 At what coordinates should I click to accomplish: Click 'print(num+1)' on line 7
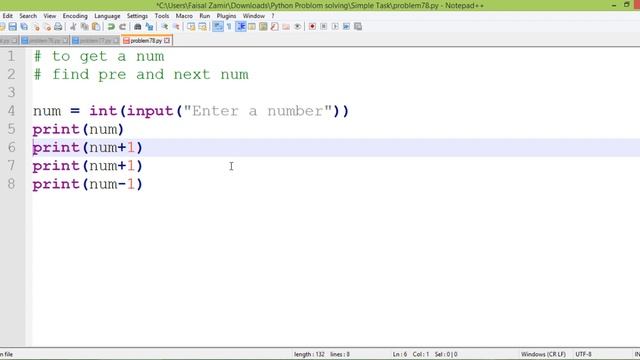click(x=87, y=166)
